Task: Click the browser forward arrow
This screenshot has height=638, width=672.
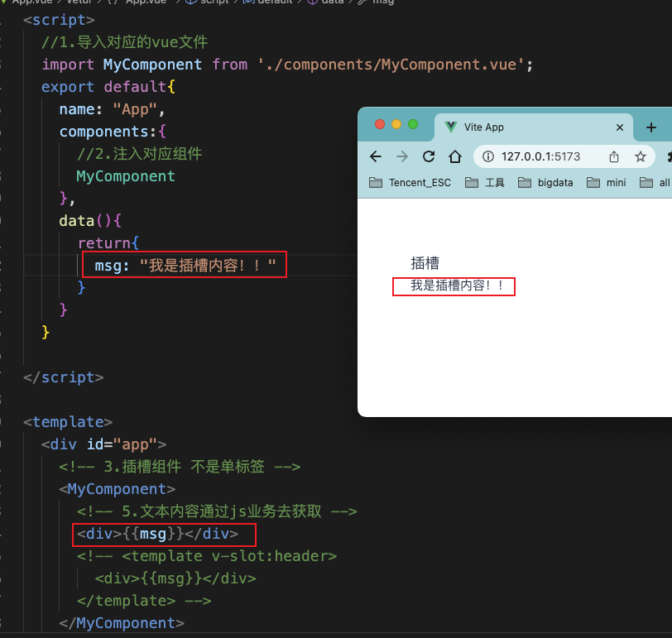Action: point(402,156)
